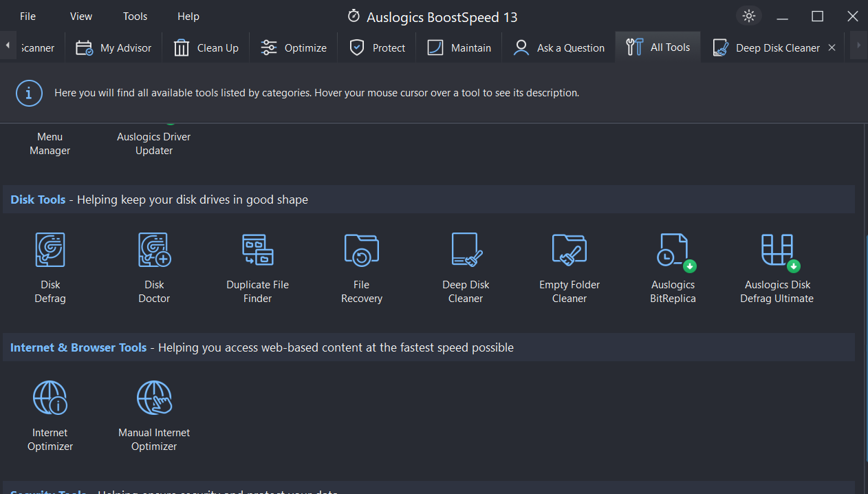Open the Disk Defrag tool icon
This screenshot has width=868, height=494.
[x=50, y=250]
